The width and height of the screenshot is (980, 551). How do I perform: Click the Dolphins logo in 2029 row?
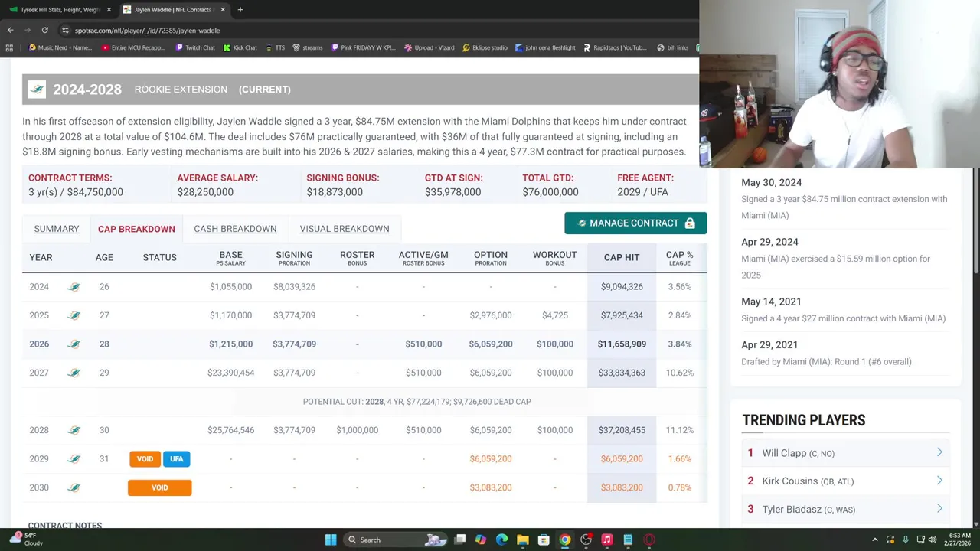click(74, 458)
